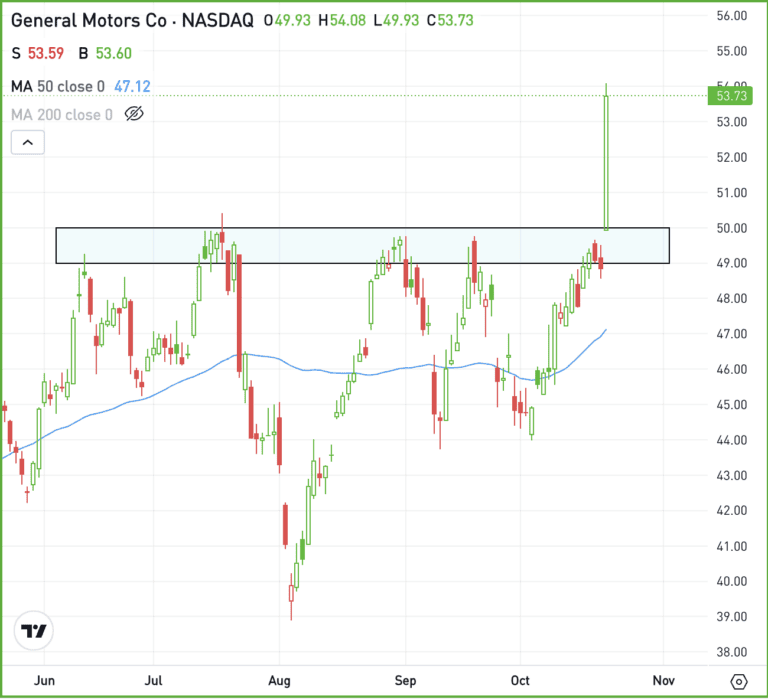Click the Sep label on time axis
This screenshot has width=768, height=699.
(406, 681)
